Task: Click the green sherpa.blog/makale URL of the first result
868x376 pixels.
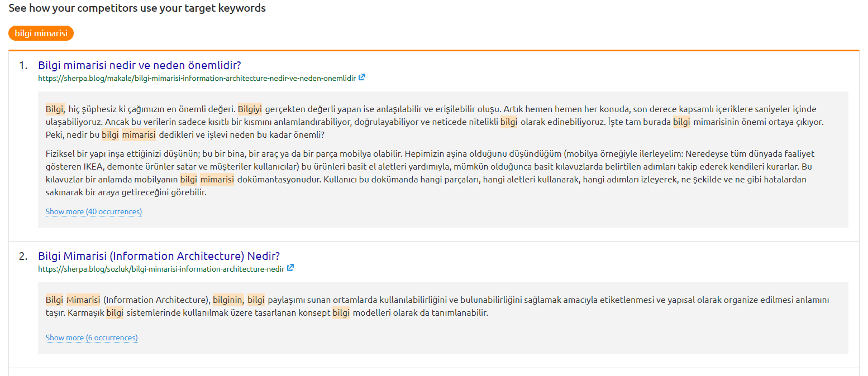Action: [197, 78]
